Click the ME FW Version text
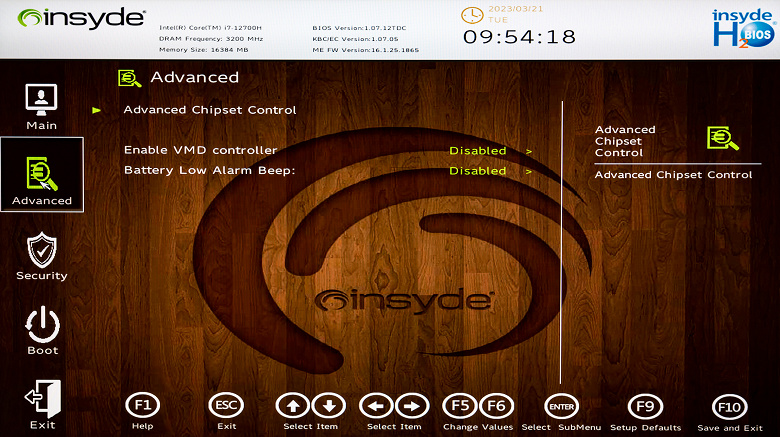This screenshot has height=437, width=780. coord(366,50)
